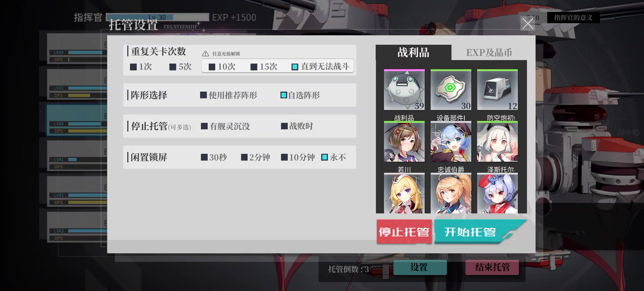
Task: Open the 防空炮 anti-air gun item icon
Action: pyautogui.click(x=497, y=90)
